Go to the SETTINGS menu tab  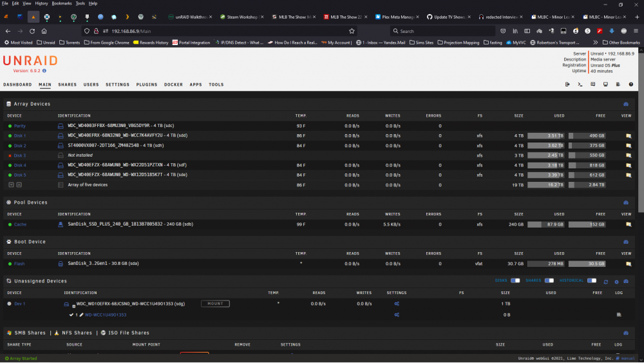(x=117, y=84)
